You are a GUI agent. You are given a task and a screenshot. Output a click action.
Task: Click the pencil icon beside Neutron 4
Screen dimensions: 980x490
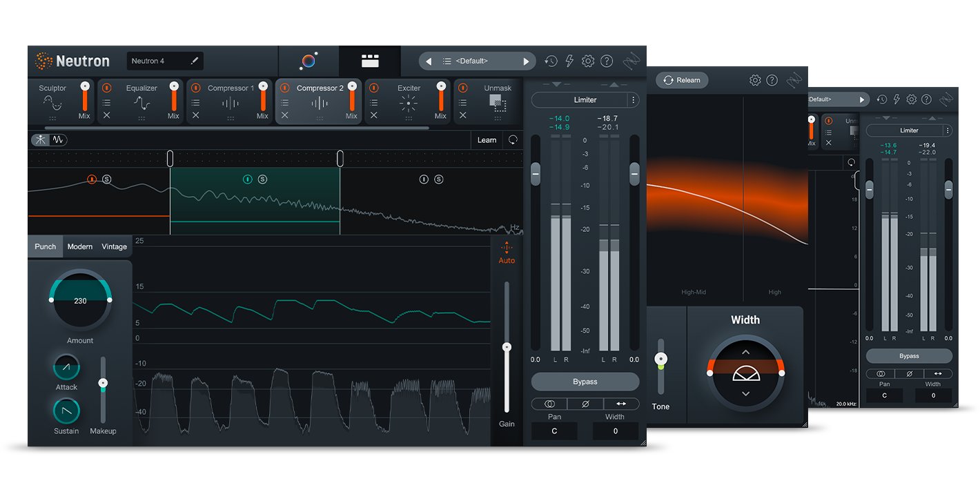[195, 61]
